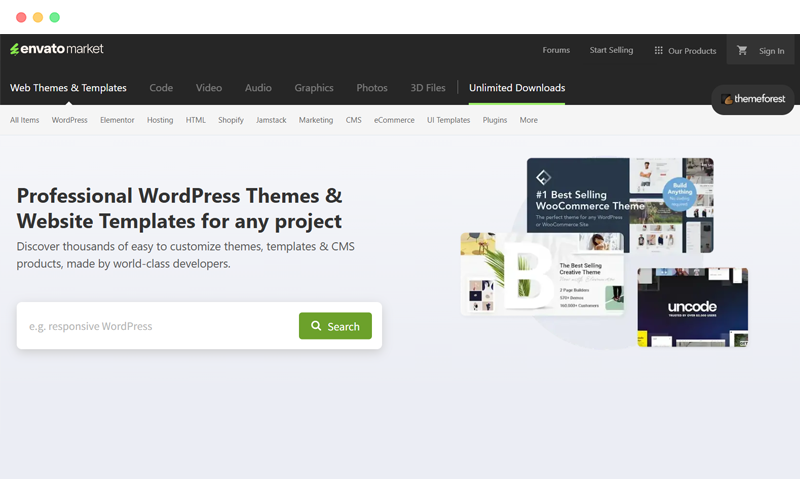This screenshot has height=479, width=800.
Task: Select Web Themes & Templates tab
Action: pyautogui.click(x=68, y=88)
